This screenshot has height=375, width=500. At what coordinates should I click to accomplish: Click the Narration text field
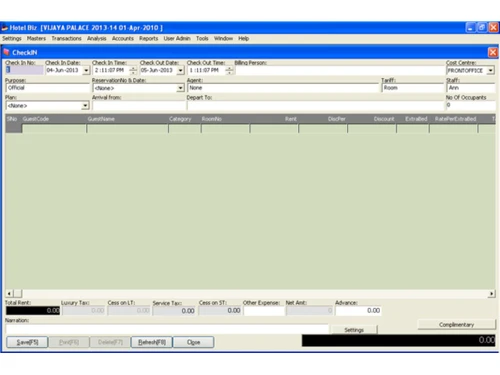click(x=167, y=329)
